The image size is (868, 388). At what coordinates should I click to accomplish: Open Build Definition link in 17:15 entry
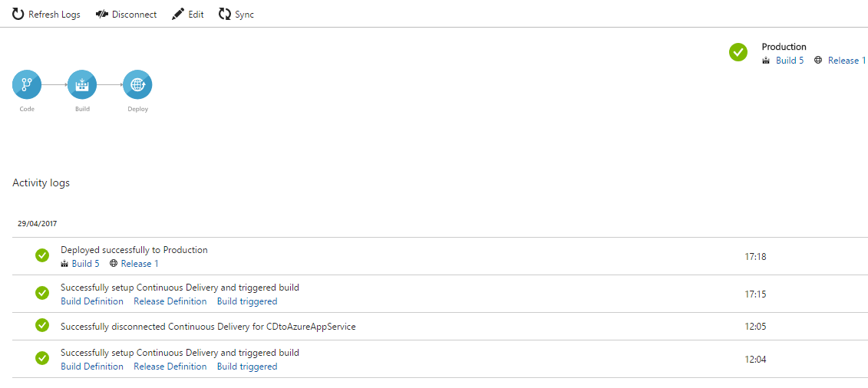[x=92, y=301]
